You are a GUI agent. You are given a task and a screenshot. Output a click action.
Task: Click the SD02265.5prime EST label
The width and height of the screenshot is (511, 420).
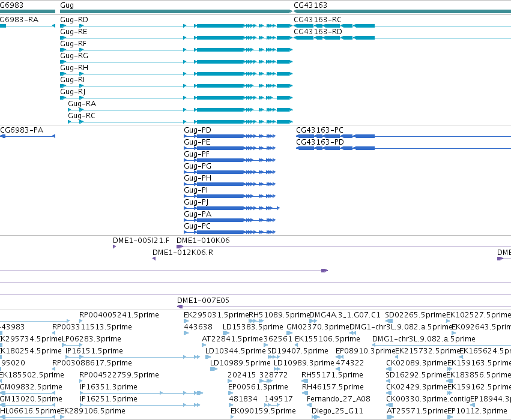point(415,315)
